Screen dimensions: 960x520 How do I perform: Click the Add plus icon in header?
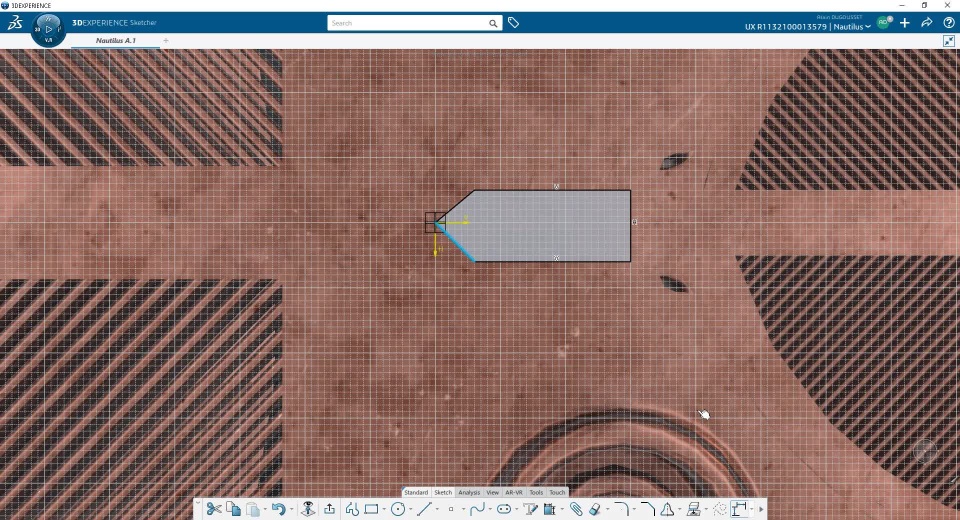pyautogui.click(x=905, y=23)
